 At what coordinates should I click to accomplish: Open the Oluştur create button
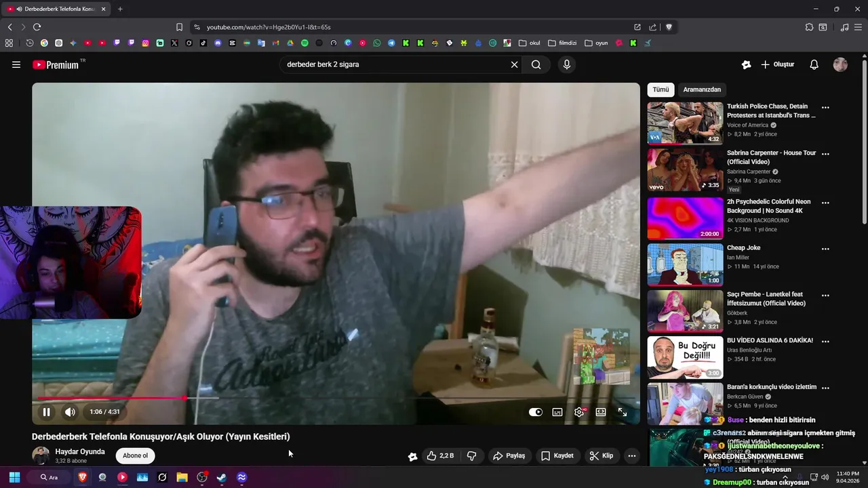pos(778,64)
